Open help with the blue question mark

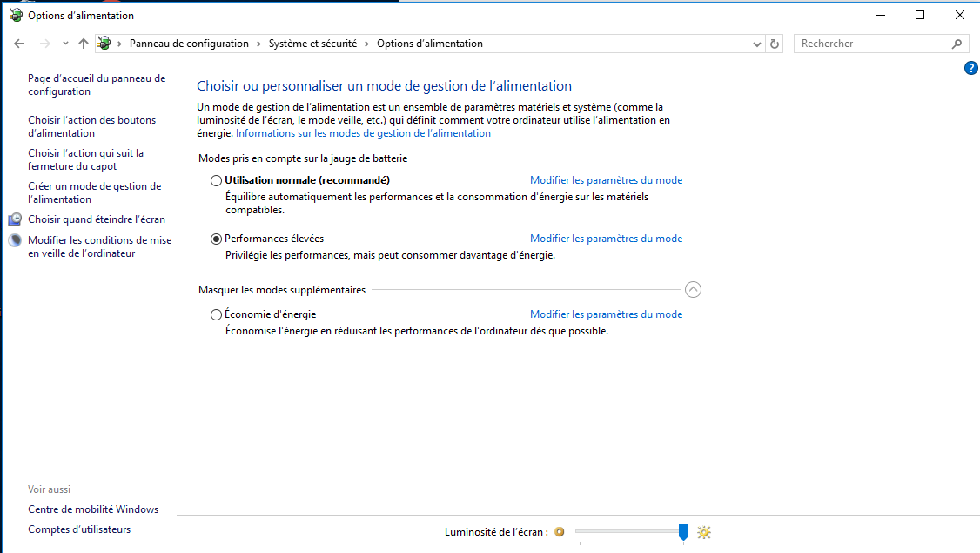tap(970, 68)
